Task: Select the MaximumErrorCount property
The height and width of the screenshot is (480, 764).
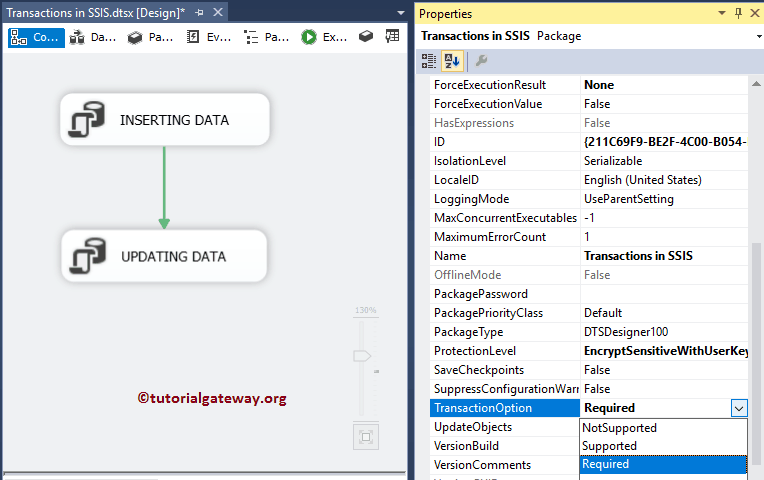Action: coord(505,237)
